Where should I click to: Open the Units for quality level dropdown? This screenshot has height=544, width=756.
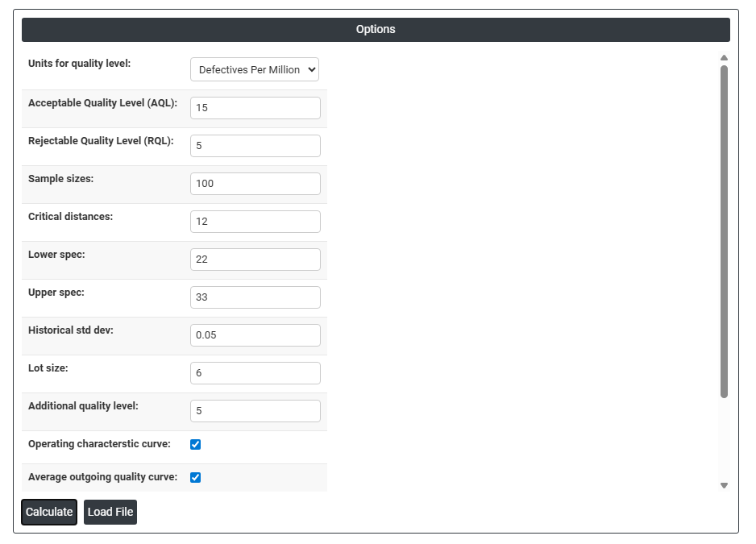[x=255, y=70]
